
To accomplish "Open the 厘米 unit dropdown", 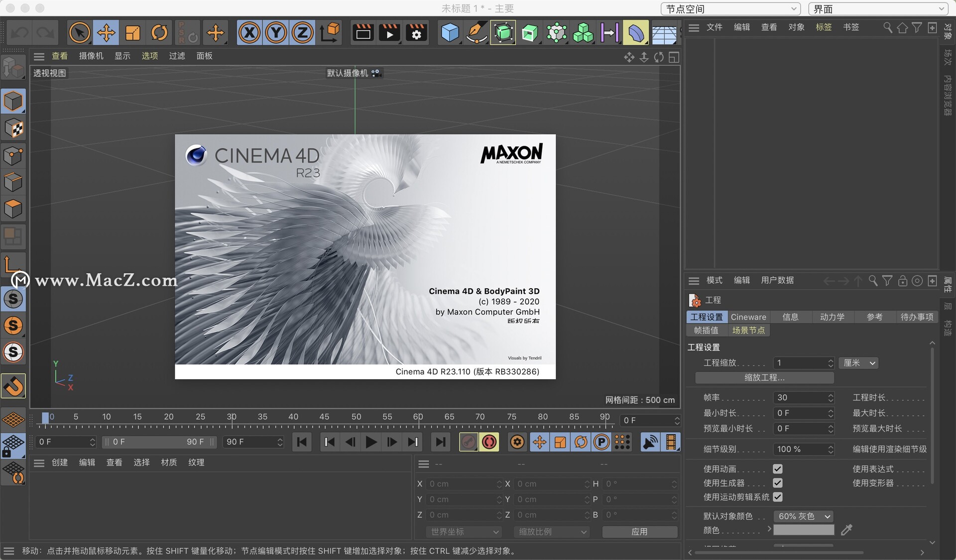I will click(x=858, y=363).
